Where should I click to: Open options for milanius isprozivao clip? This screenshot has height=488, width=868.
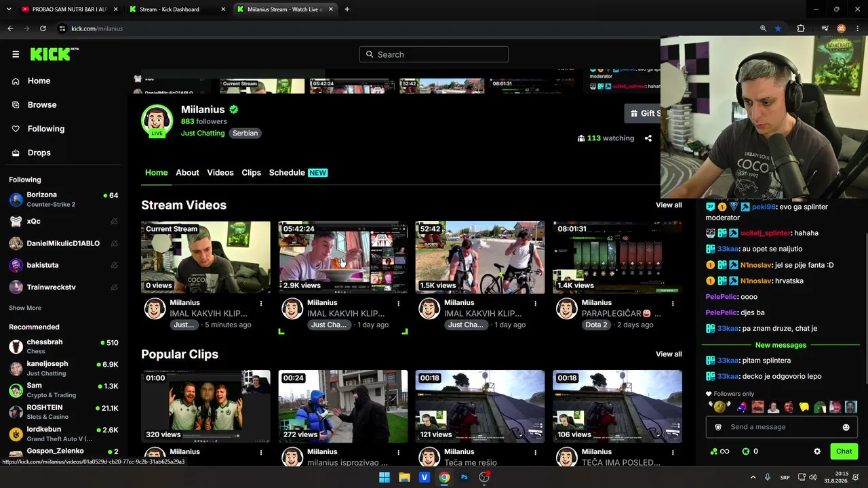pos(399,452)
